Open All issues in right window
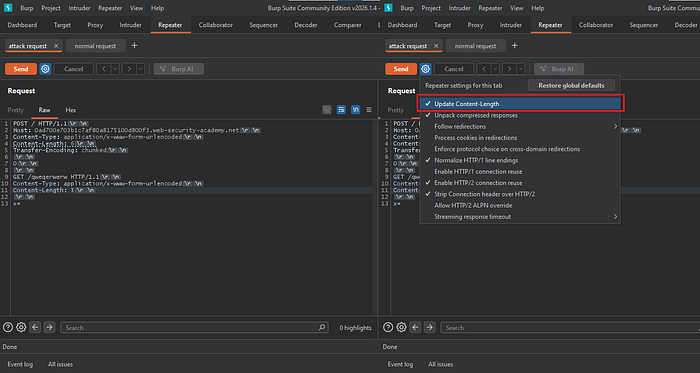700x373 pixels. click(441, 364)
